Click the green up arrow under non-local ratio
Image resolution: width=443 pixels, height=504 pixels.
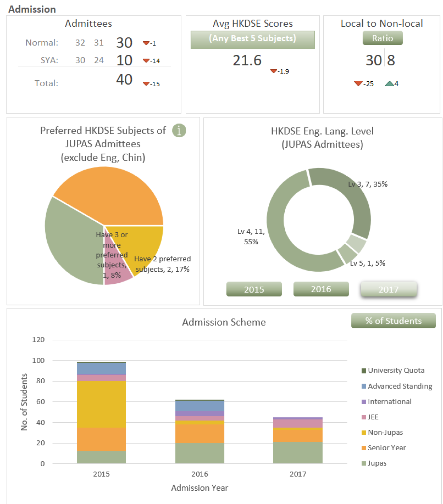[x=389, y=84]
